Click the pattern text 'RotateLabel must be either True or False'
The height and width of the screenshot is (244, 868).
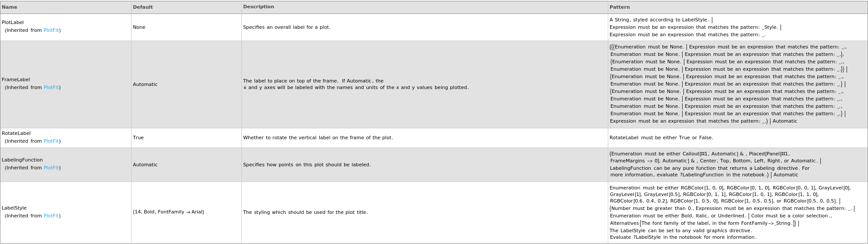[661, 138]
